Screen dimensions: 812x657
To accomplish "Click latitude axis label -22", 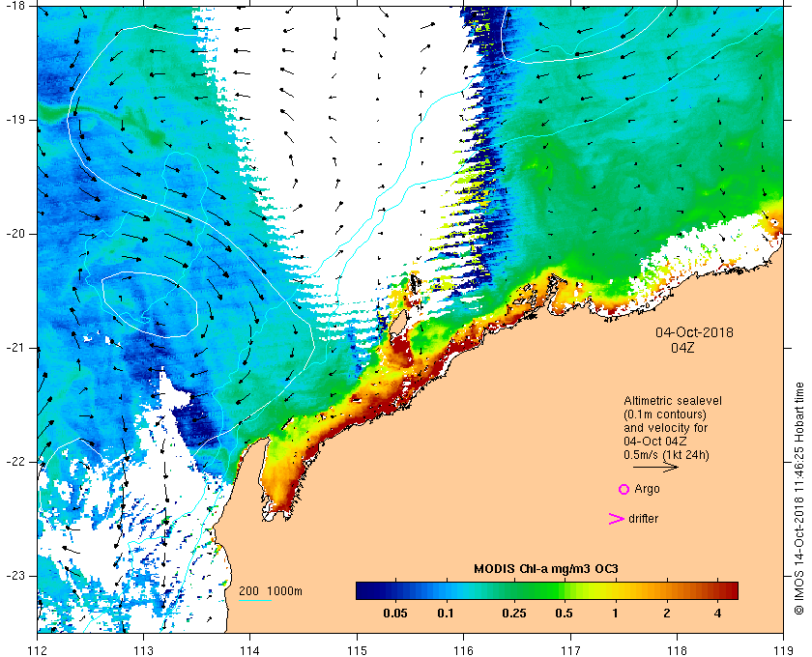I will tap(15, 462).
